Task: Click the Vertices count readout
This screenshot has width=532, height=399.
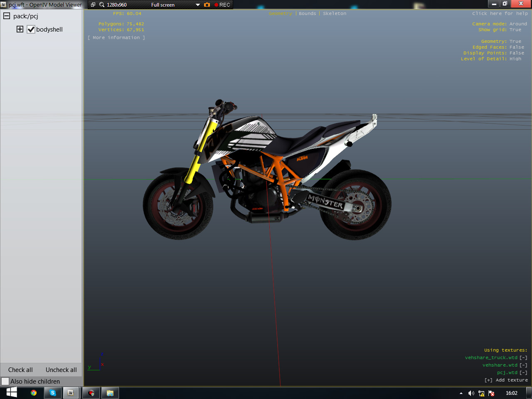Action: coord(121,30)
